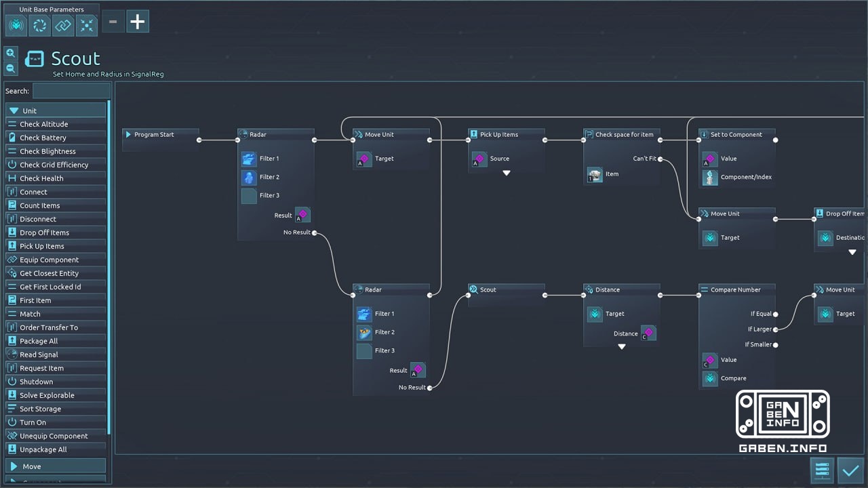This screenshot has width=868, height=488.
Task: Confirm changes with the checkmark button
Action: coord(851,470)
